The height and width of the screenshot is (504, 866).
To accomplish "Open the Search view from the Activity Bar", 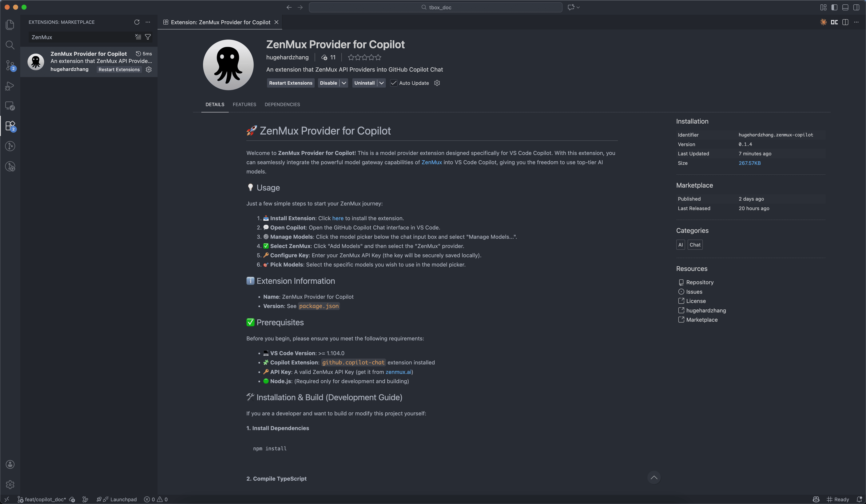I will pyautogui.click(x=10, y=45).
